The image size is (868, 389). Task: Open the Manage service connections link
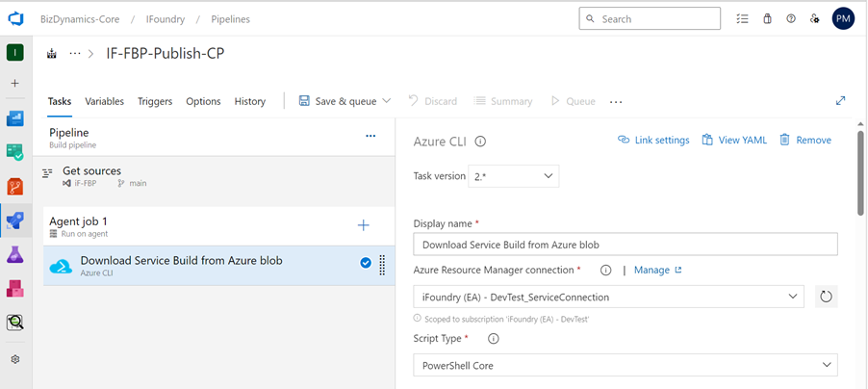pos(657,270)
